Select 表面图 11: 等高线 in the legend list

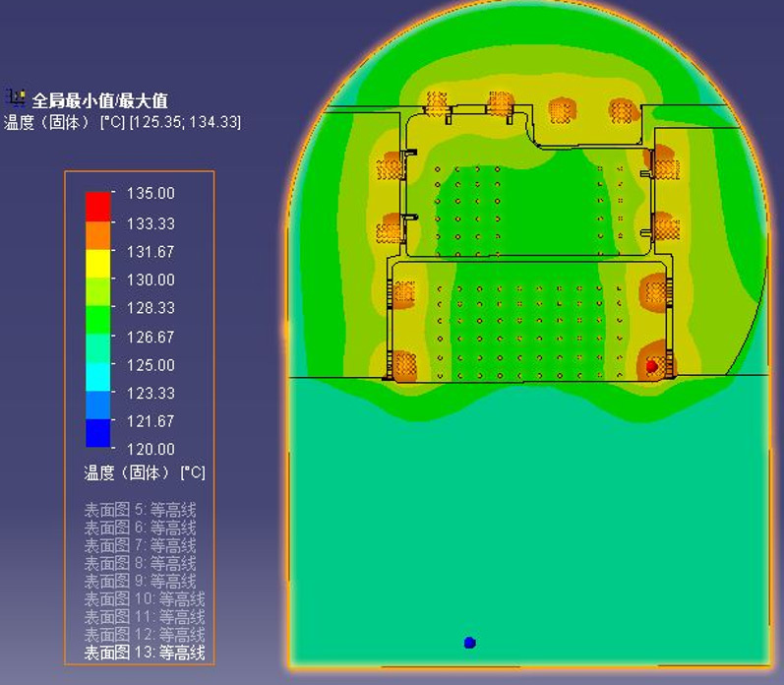click(x=145, y=617)
